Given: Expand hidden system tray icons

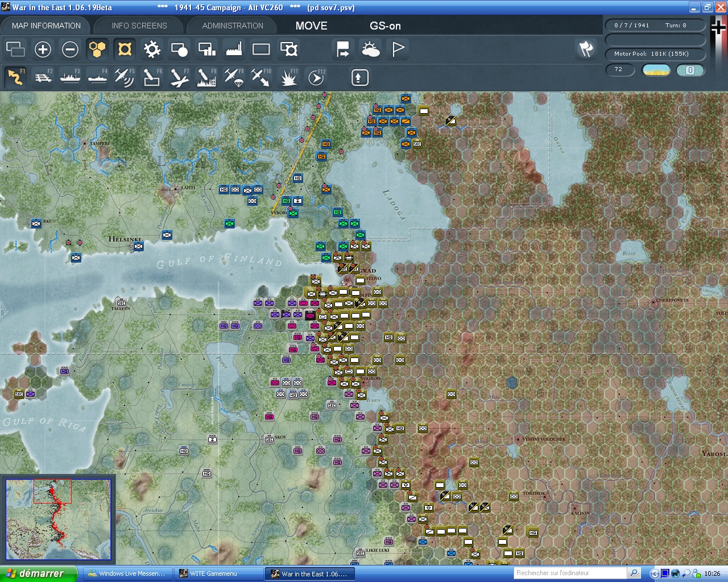Looking at the screenshot, I should click(654, 573).
